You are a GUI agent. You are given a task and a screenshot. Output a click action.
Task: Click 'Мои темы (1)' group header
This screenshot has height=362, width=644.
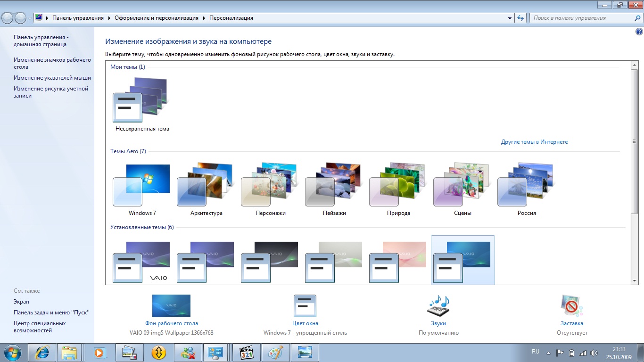[128, 67]
